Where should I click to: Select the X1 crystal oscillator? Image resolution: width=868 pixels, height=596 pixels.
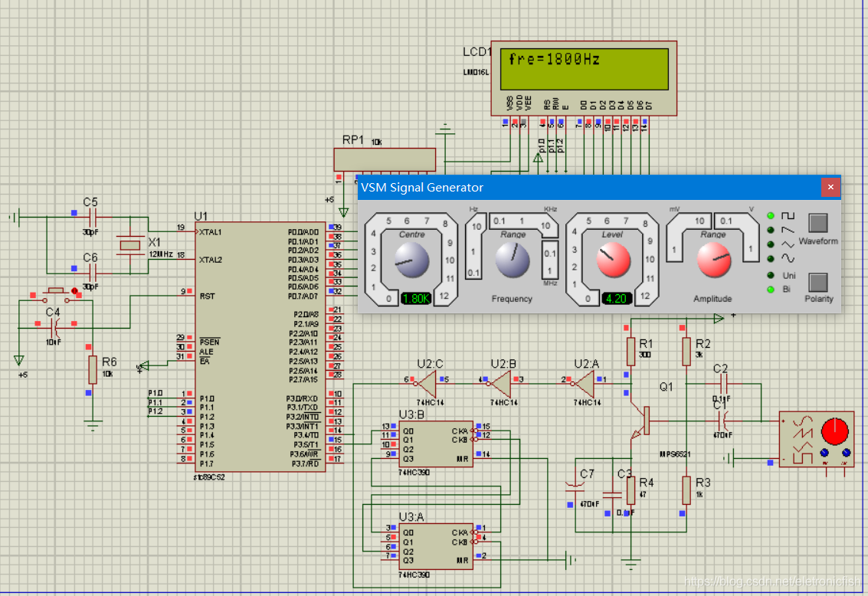130,245
